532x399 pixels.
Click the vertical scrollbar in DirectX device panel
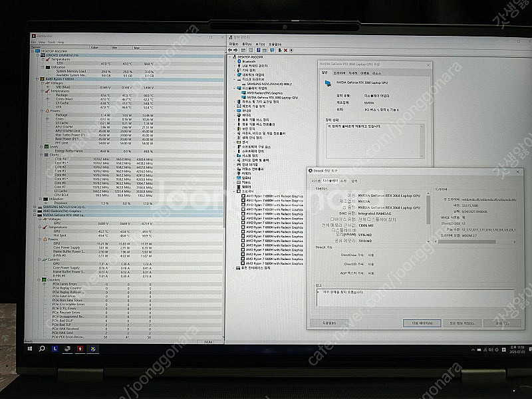[x=428, y=217]
